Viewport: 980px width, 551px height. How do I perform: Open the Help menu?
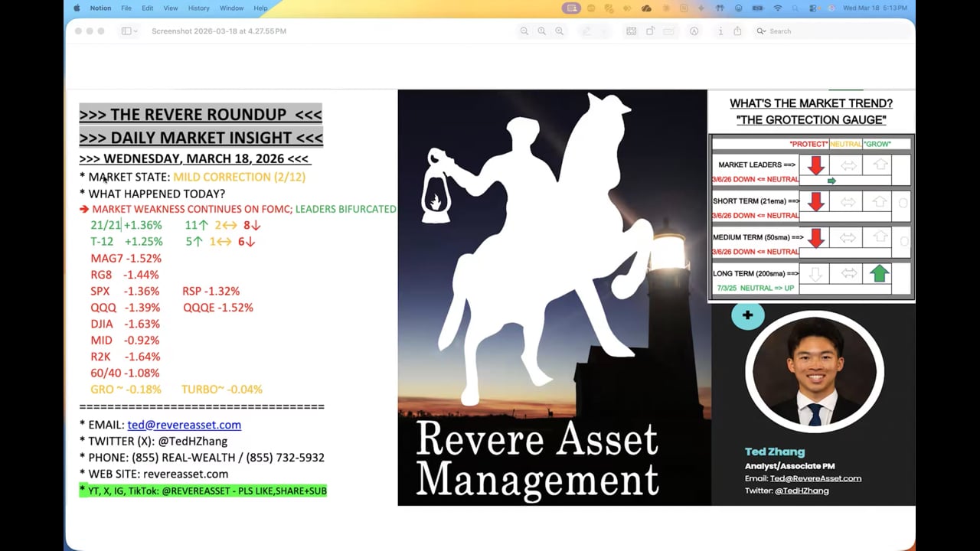[260, 8]
